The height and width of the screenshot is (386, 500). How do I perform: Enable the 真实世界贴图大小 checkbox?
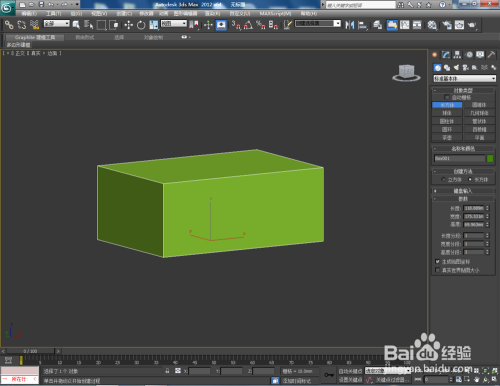(x=438, y=270)
